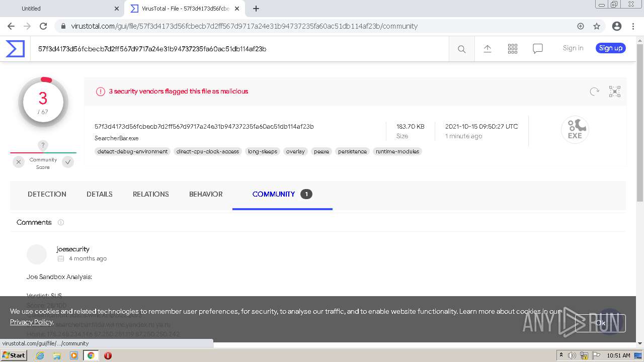The image size is (644, 362).
Task: Close the VirusTotal tab
Action: 237,9
